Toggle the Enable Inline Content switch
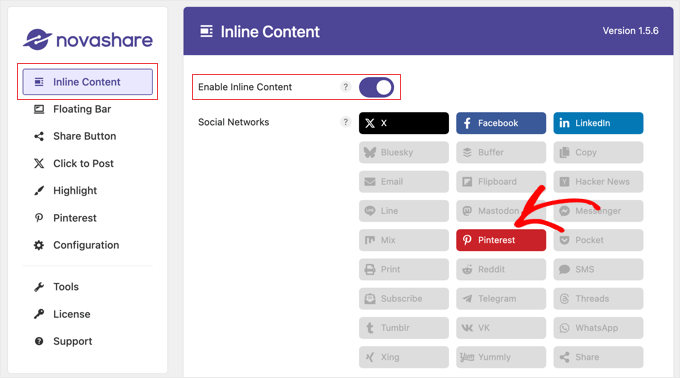680x378 pixels. coord(376,87)
